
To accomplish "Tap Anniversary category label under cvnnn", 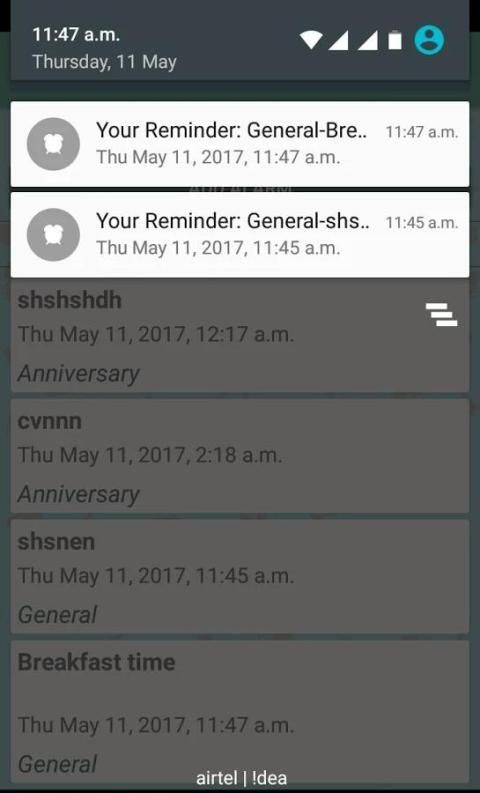I will [x=78, y=494].
